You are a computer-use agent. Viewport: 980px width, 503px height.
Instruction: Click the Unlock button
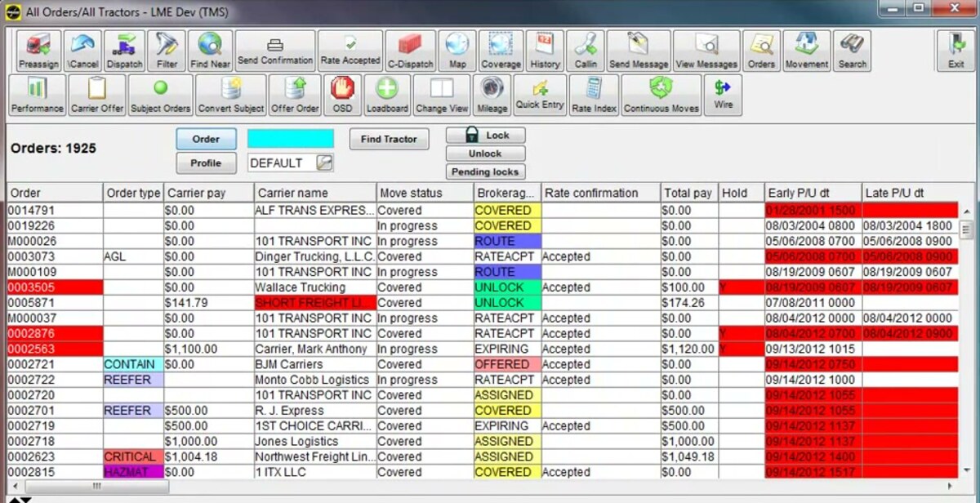[x=485, y=154]
